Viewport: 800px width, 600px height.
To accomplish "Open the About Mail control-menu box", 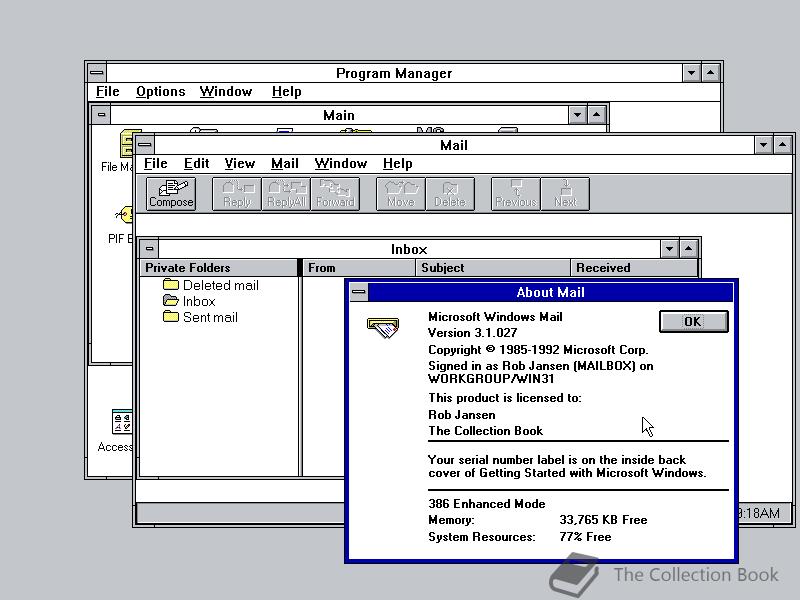I will click(x=359, y=292).
